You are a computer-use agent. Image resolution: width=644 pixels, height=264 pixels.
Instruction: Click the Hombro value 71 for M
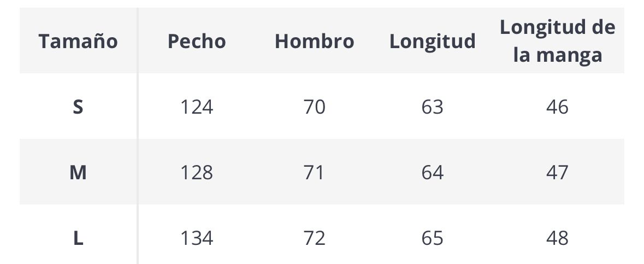(x=314, y=173)
